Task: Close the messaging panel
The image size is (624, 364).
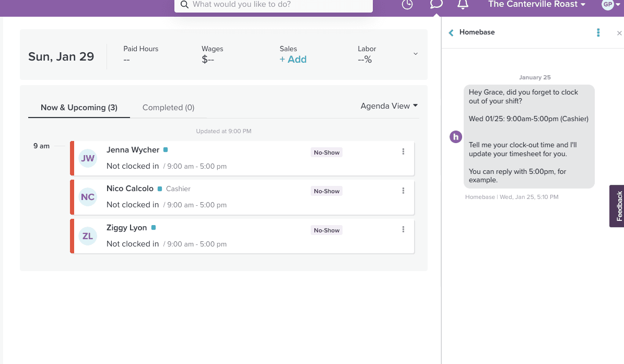Action: (x=619, y=33)
